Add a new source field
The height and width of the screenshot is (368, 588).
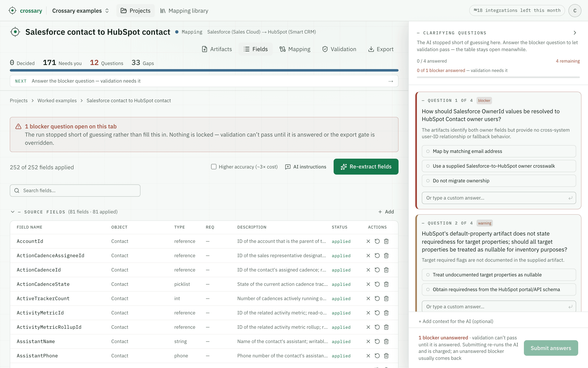pyautogui.click(x=386, y=212)
